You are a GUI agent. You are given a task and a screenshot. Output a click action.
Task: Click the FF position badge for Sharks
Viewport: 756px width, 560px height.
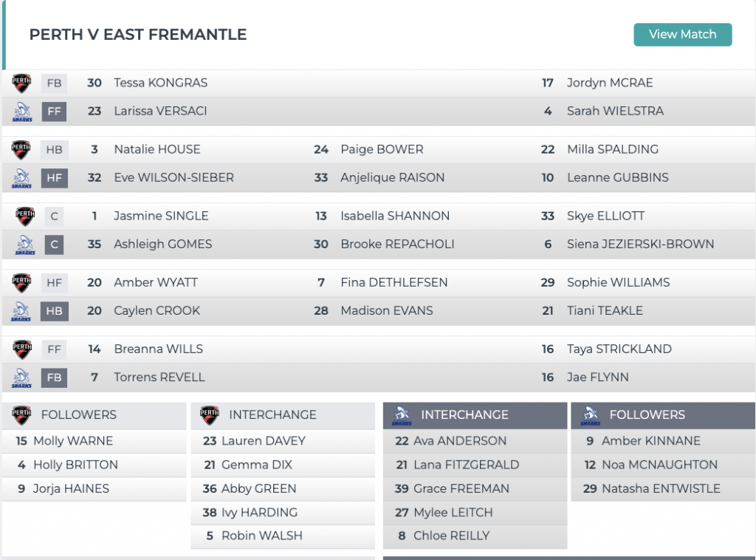point(54,112)
